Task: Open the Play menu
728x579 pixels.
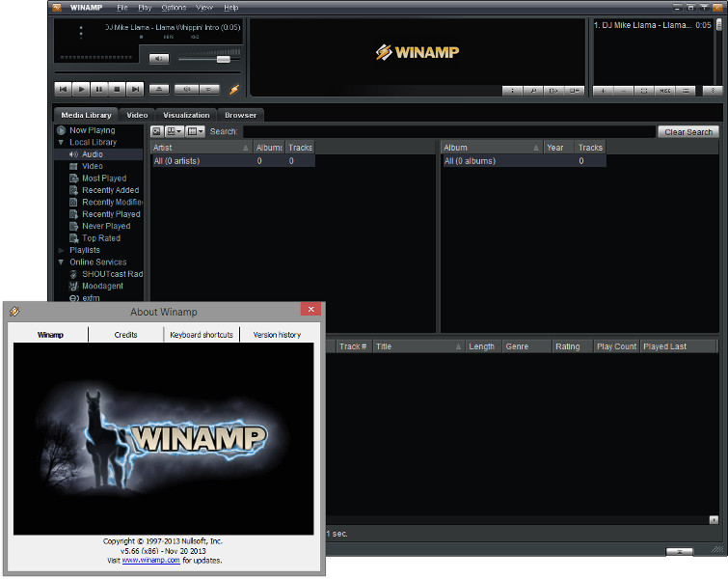Action: [x=145, y=8]
